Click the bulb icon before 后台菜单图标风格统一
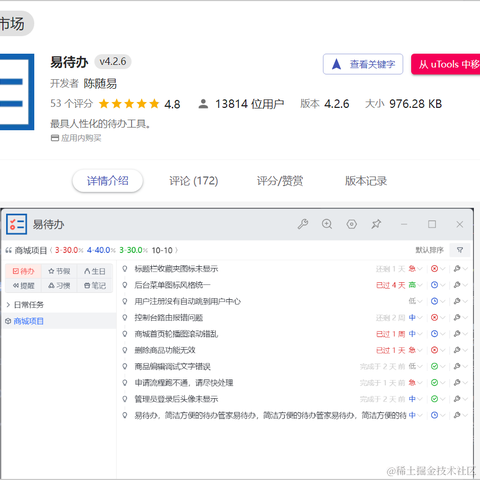This screenshot has height=480, width=480. coord(125,285)
